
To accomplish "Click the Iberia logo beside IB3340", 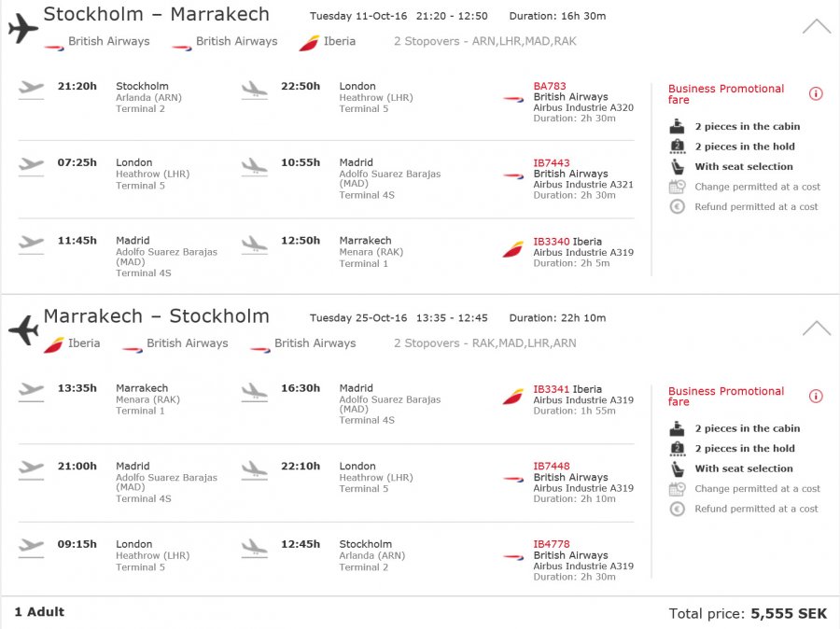I will (x=513, y=249).
